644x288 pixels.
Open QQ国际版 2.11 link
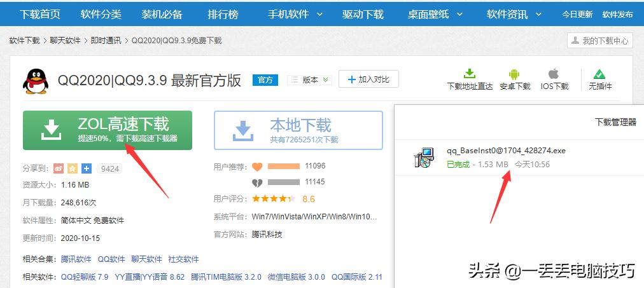pyautogui.click(x=356, y=277)
